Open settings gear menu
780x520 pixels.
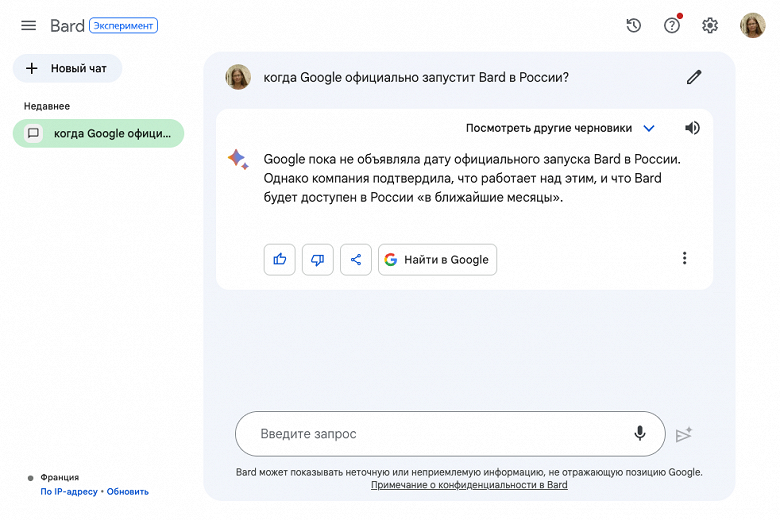pos(710,26)
